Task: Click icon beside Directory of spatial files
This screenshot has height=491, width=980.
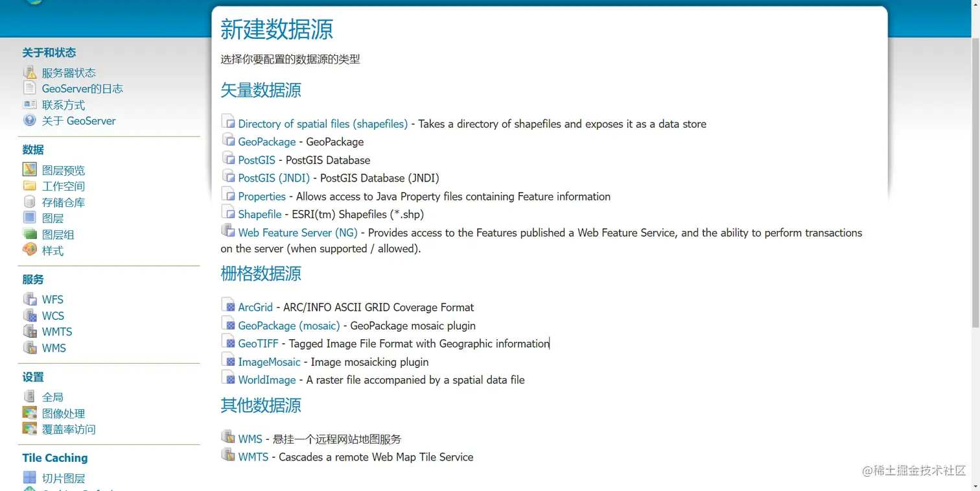Action: tap(228, 121)
